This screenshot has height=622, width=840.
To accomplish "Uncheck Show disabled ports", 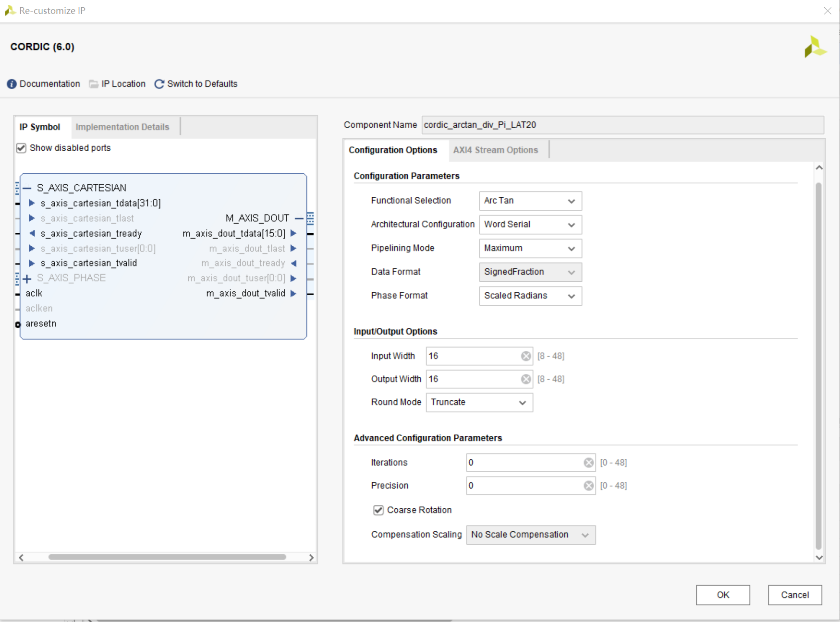I will pos(21,148).
